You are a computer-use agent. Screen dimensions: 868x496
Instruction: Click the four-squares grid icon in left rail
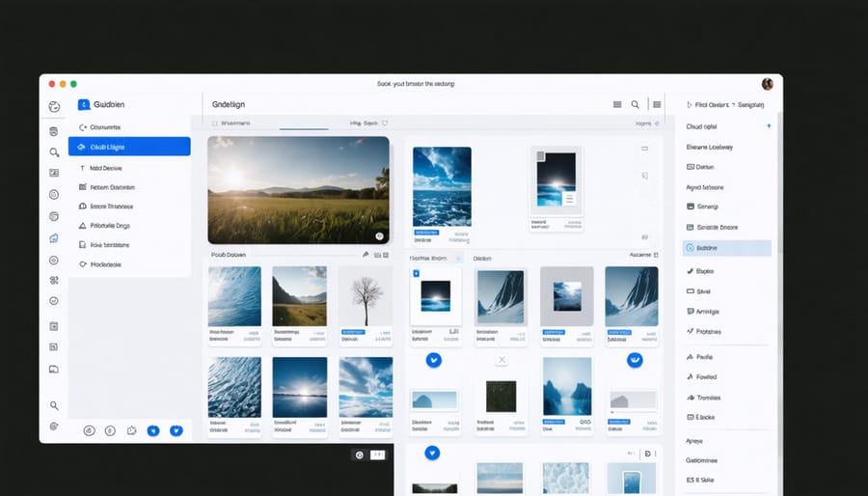[x=54, y=280]
